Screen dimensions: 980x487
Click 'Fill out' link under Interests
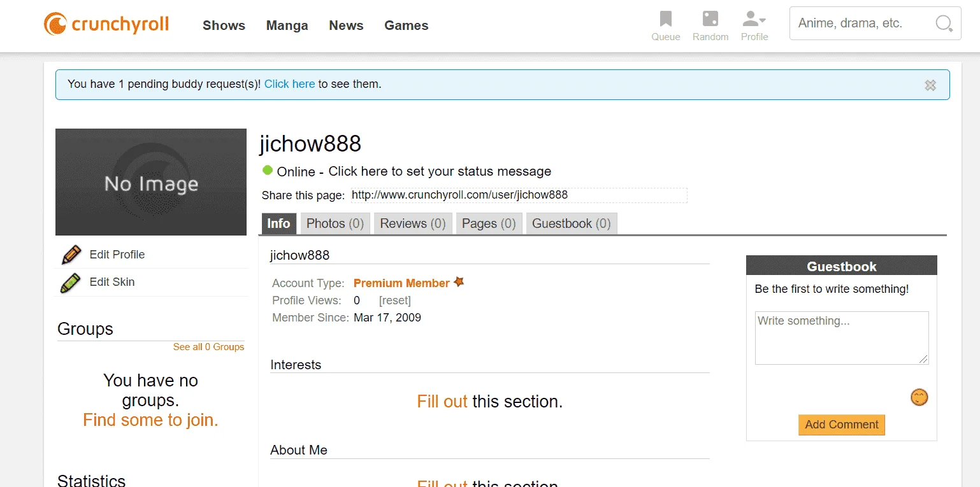442,402
